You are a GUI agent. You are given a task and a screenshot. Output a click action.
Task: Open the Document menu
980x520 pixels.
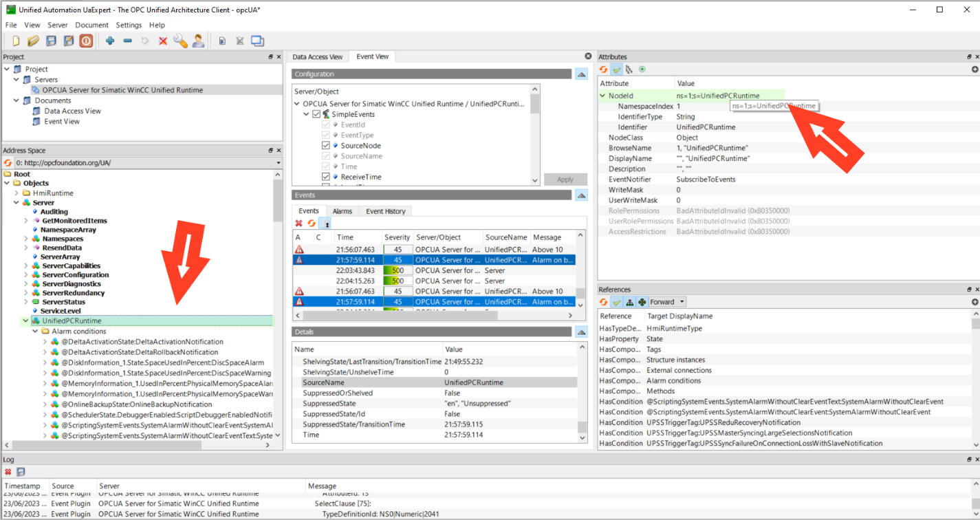click(x=92, y=25)
